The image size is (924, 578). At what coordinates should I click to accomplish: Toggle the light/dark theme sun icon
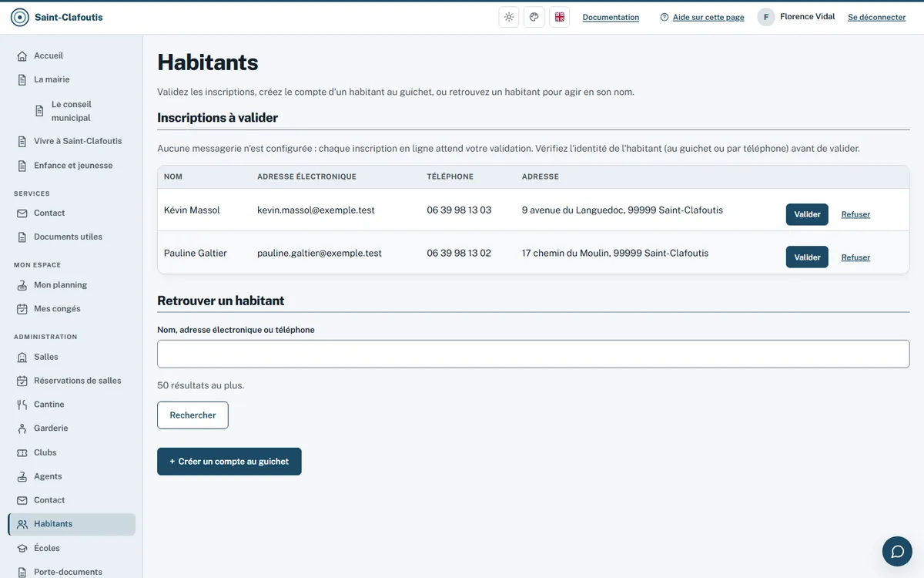point(509,17)
